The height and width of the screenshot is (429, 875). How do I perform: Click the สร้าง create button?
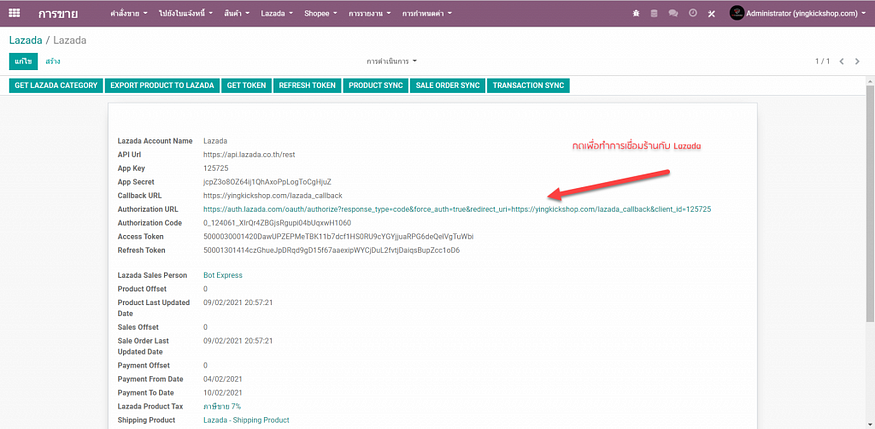[x=53, y=61]
